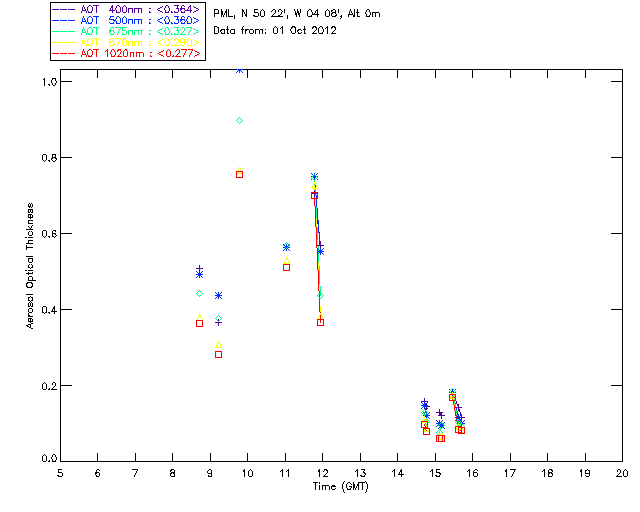Click the purple plus marker near 0.5
Viewport: 640px width, 512px height.
pyautogui.click(x=199, y=269)
